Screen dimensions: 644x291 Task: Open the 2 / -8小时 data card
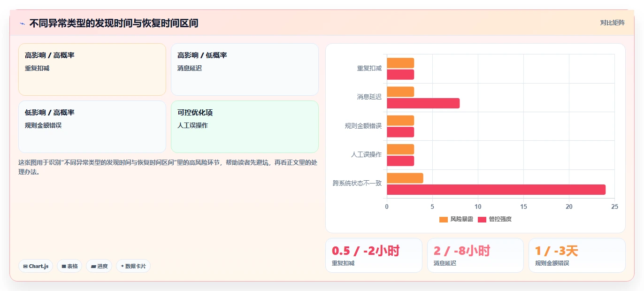point(475,255)
